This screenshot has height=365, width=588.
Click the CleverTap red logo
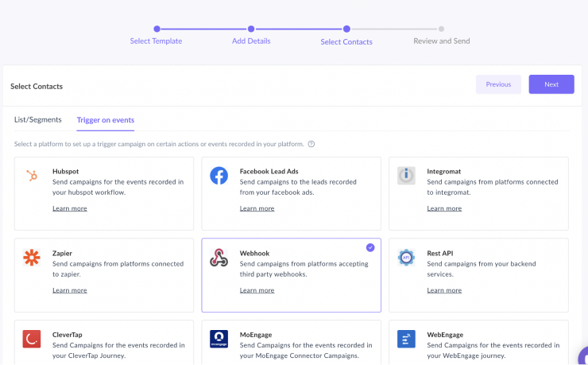click(x=32, y=339)
